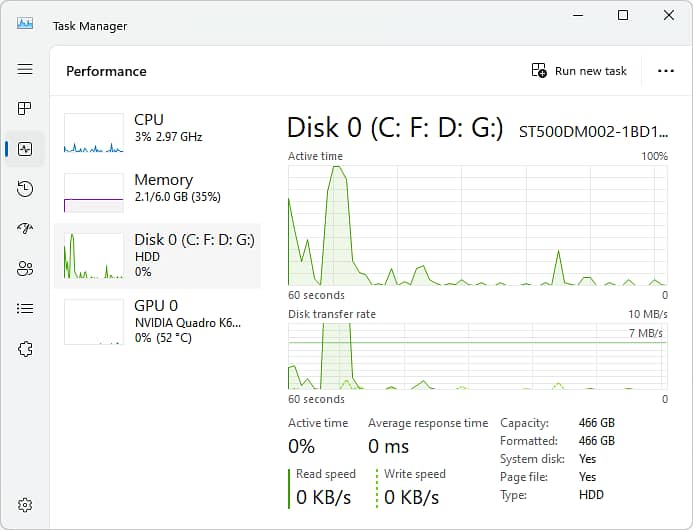This screenshot has width=693, height=530.
Task: Click the Write speed 0 KB/s value
Action: (411, 497)
